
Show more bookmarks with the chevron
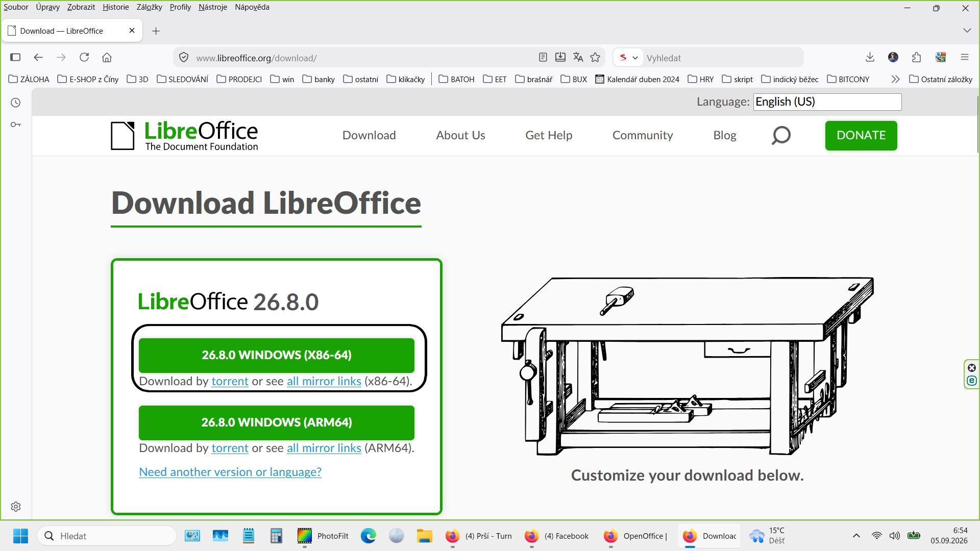coord(895,79)
